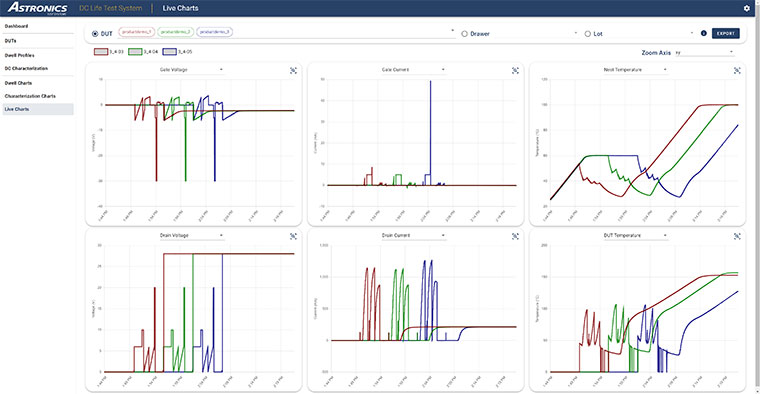The image size is (760, 394).
Task: Click the Export button
Action: [x=726, y=33]
